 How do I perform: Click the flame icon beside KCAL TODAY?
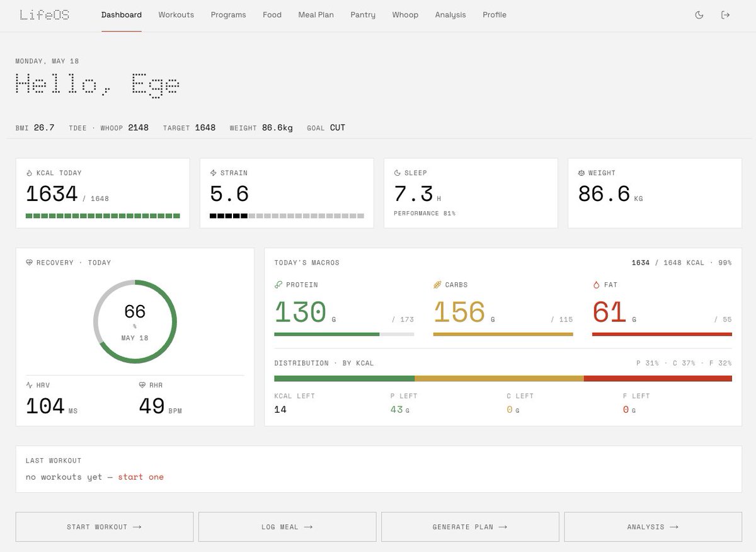click(x=29, y=173)
